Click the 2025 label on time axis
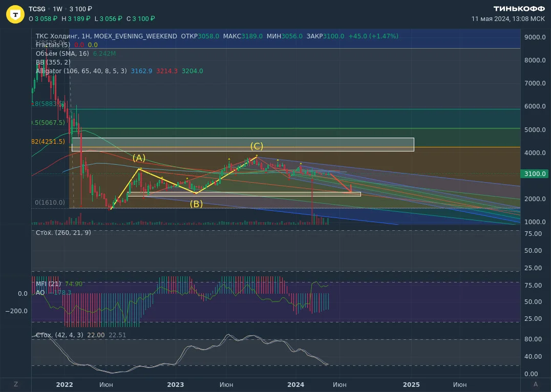551x392 pixels. (412, 385)
